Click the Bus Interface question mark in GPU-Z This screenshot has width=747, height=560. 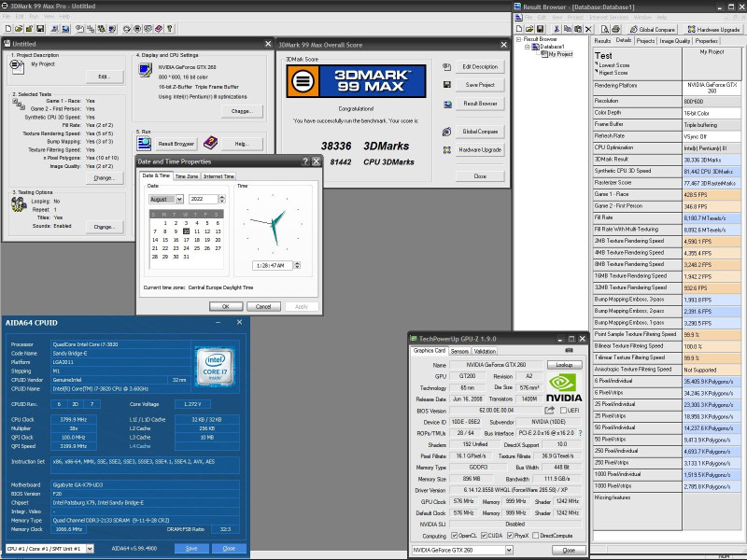coord(580,433)
